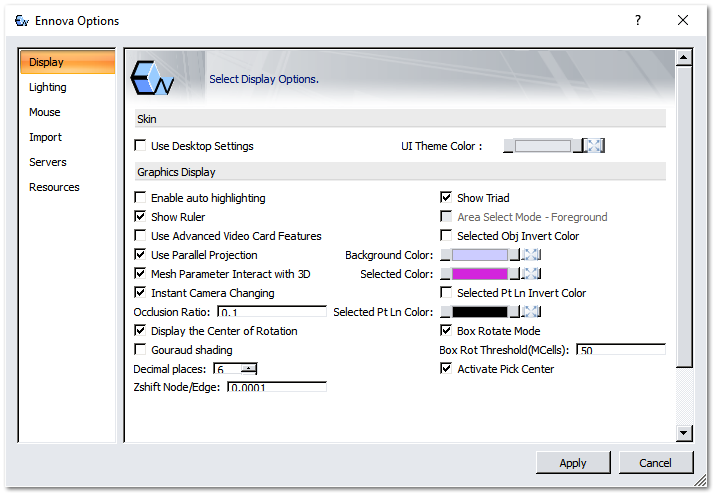Click the Decimal places value field
The image size is (716, 496).
tap(227, 369)
